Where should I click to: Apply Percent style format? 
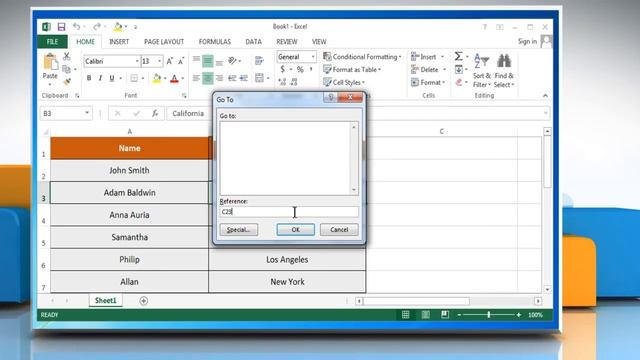coord(300,69)
